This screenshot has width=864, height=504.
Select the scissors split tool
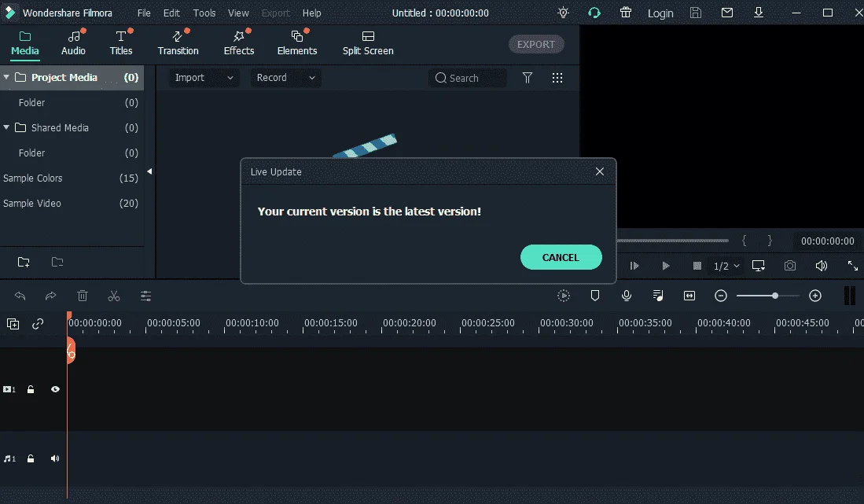point(113,296)
